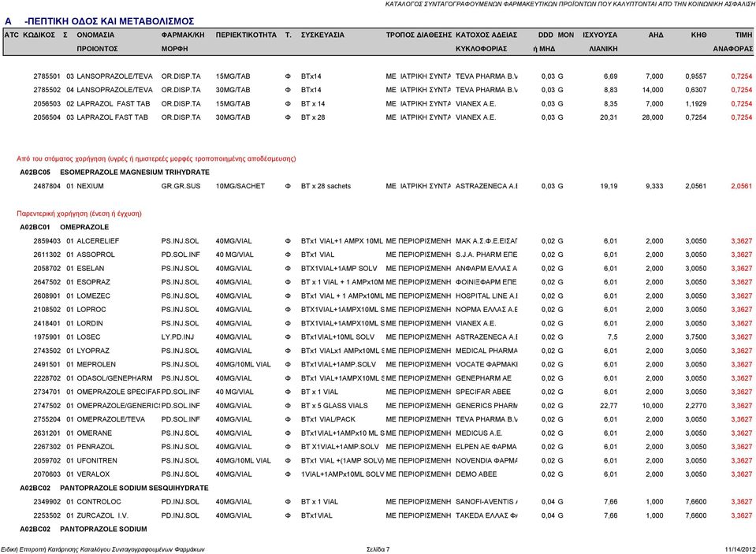Click the LOPROC product name

coord(91,310)
